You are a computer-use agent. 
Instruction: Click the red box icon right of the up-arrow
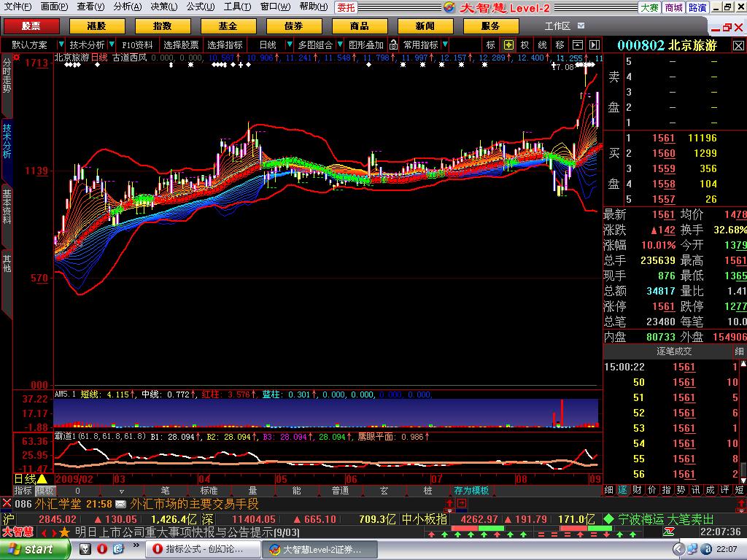(x=461, y=503)
